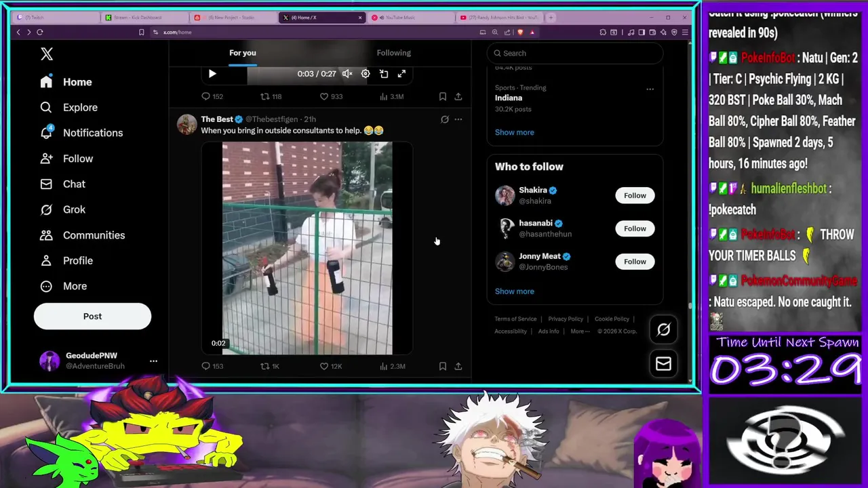Image resolution: width=868 pixels, height=488 pixels.
Task: Share The Best post via upload icon
Action: [x=458, y=366]
